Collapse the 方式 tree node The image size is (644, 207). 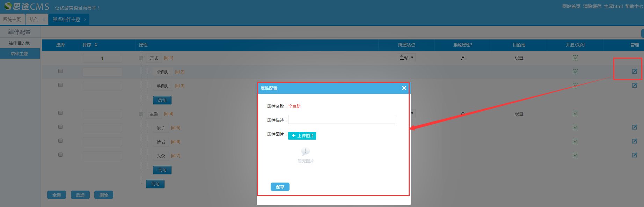tap(141, 58)
